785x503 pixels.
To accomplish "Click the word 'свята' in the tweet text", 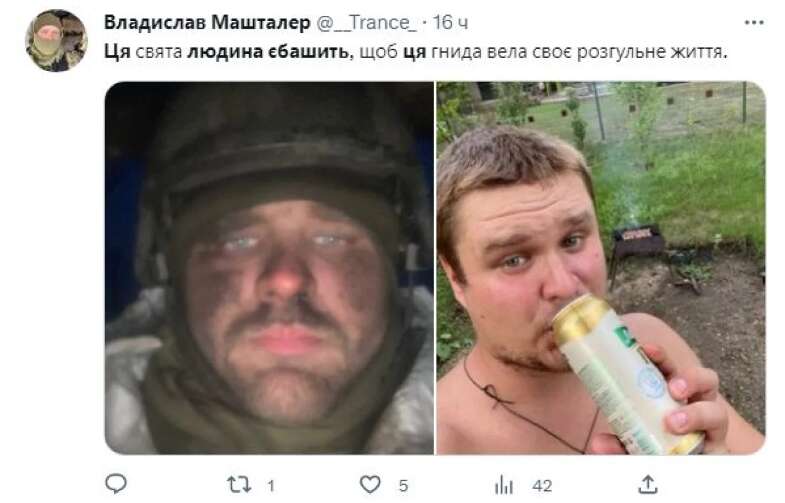I will click(159, 53).
